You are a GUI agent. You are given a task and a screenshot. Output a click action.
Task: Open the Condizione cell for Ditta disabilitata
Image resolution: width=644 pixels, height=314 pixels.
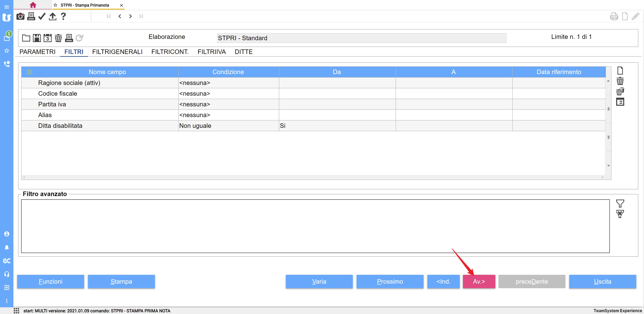tap(228, 126)
